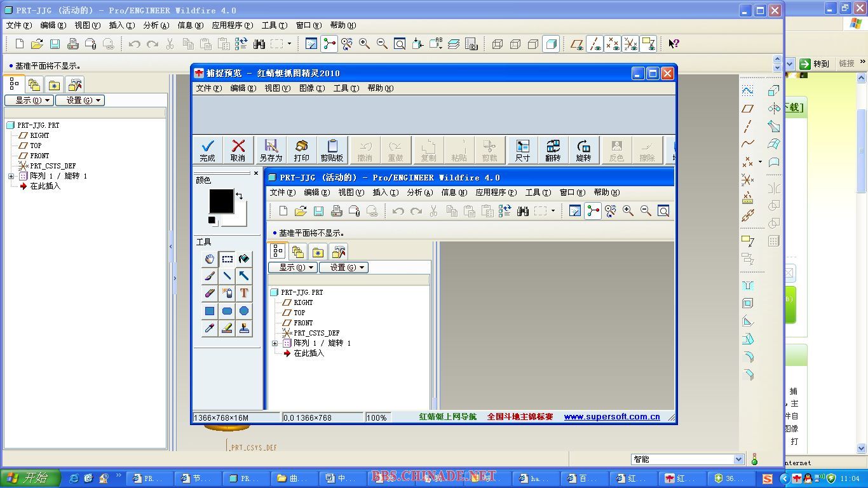Click the Regenerate model icon in Pro/ENGINEER
The height and width of the screenshot is (488, 868).
pos(241,44)
